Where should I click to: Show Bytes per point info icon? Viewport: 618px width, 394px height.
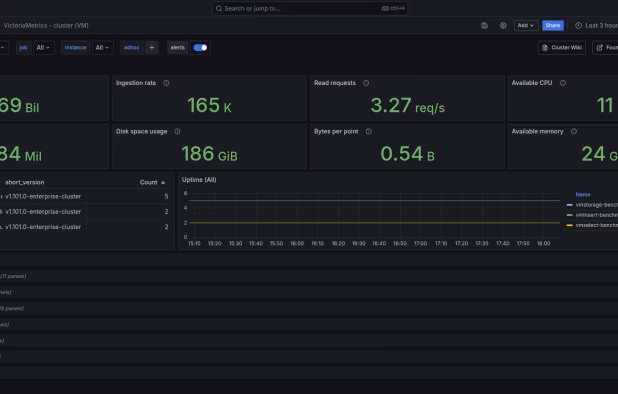369,132
